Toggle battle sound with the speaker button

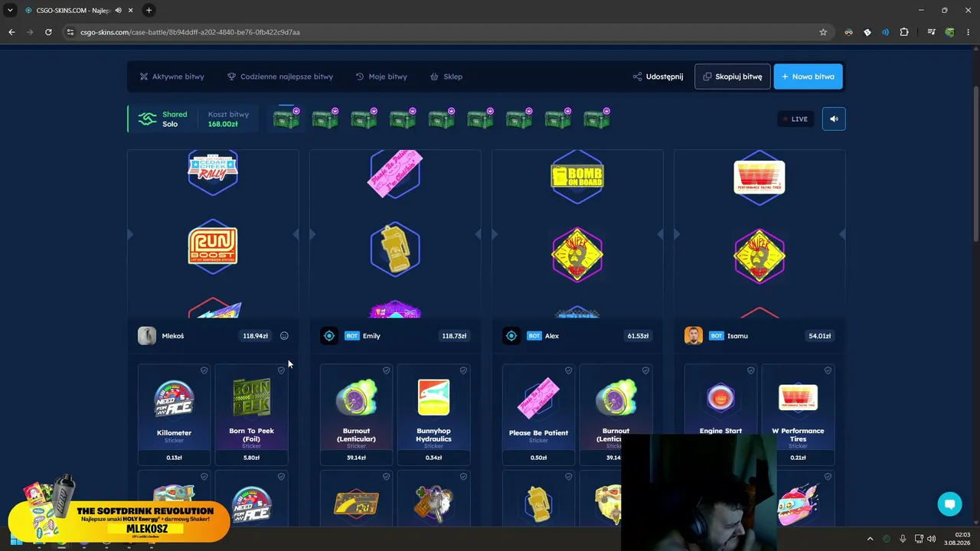(834, 119)
